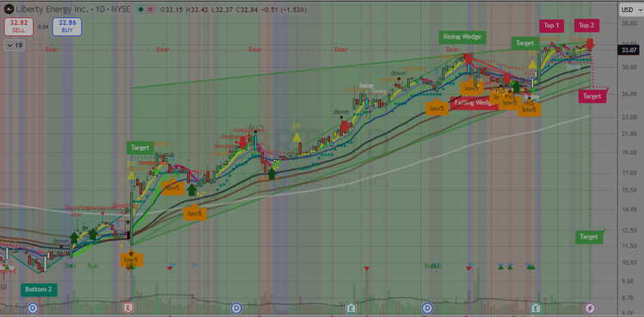Image resolution: width=644 pixels, height=317 pixels.
Task: Click the green market status dot
Action: (141, 9)
